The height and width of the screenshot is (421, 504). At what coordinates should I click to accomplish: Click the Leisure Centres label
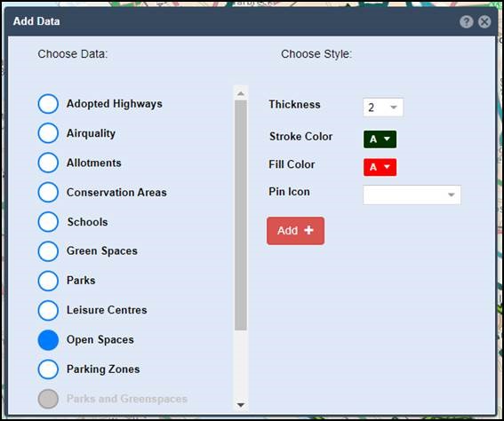point(107,310)
